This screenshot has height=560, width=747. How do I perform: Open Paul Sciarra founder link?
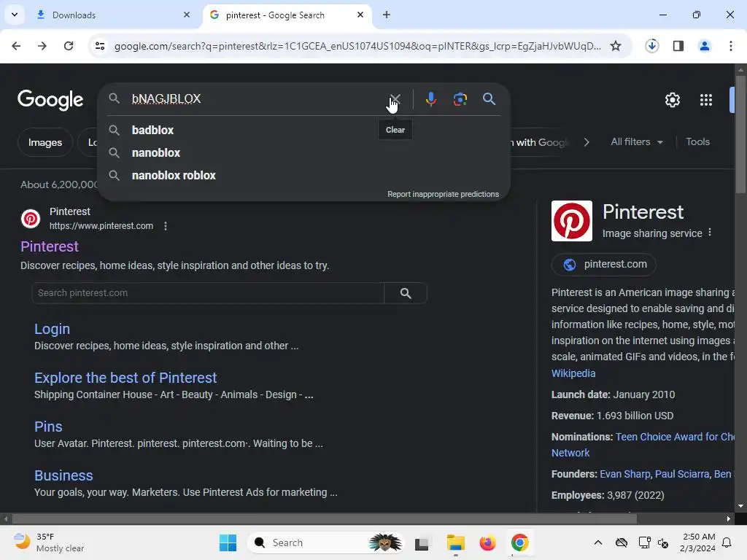click(x=682, y=474)
